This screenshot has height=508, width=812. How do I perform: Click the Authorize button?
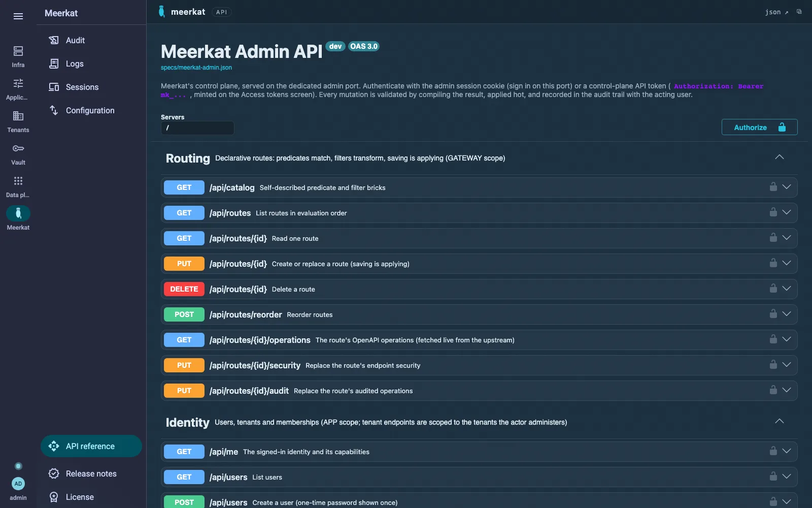[759, 127]
